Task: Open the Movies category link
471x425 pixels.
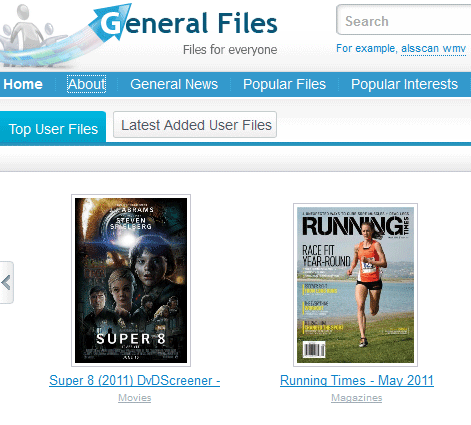Action: (135, 398)
